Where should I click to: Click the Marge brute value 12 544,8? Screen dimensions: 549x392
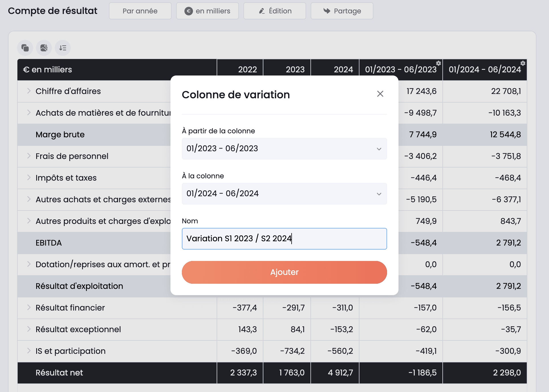tap(505, 134)
